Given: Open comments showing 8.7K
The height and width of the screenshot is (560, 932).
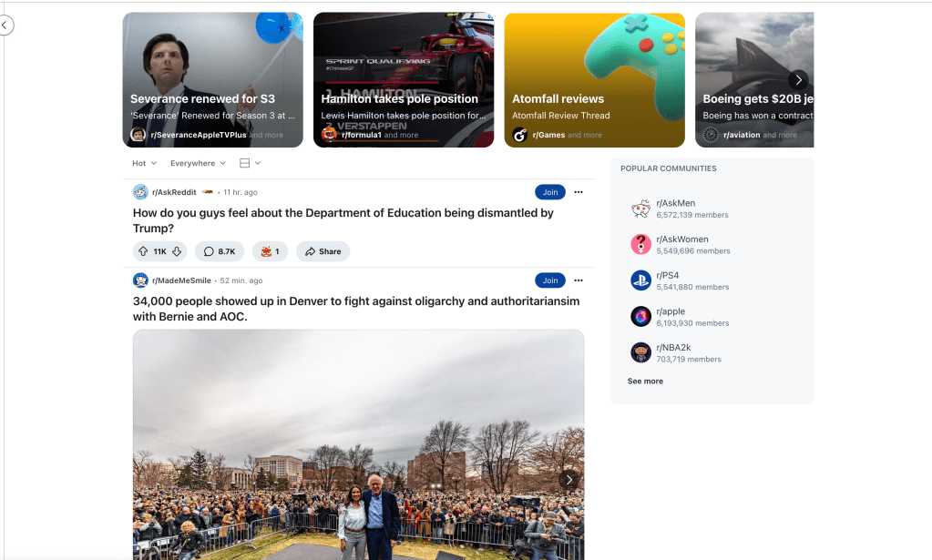Looking at the screenshot, I should click(220, 251).
